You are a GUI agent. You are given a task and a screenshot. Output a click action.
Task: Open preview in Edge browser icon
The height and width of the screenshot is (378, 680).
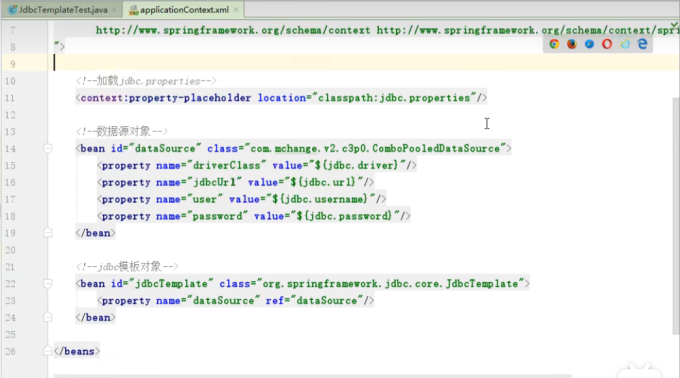point(643,44)
